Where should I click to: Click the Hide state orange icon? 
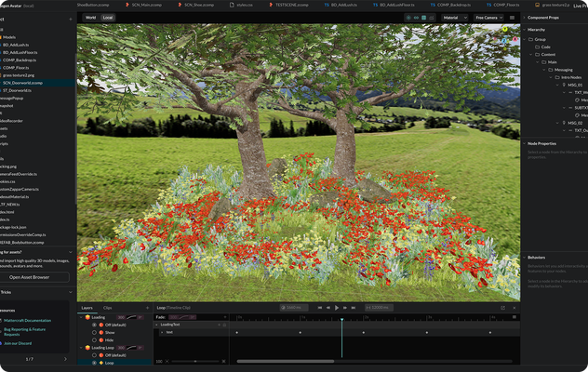coord(101,340)
